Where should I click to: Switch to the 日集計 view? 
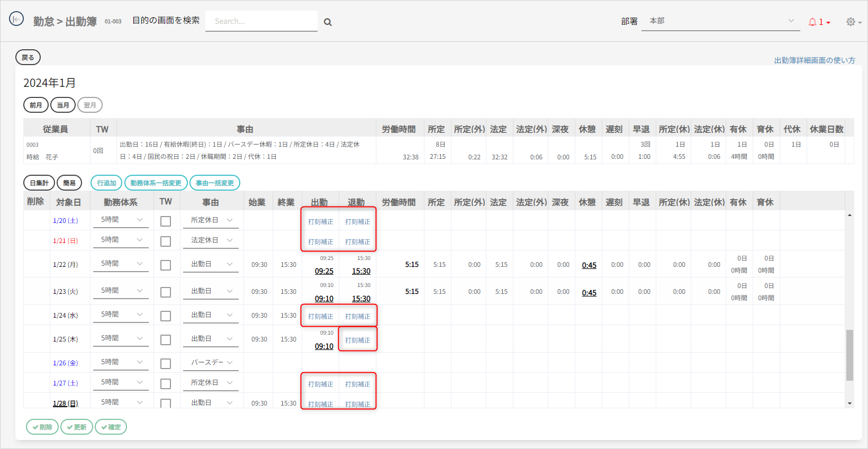click(39, 183)
